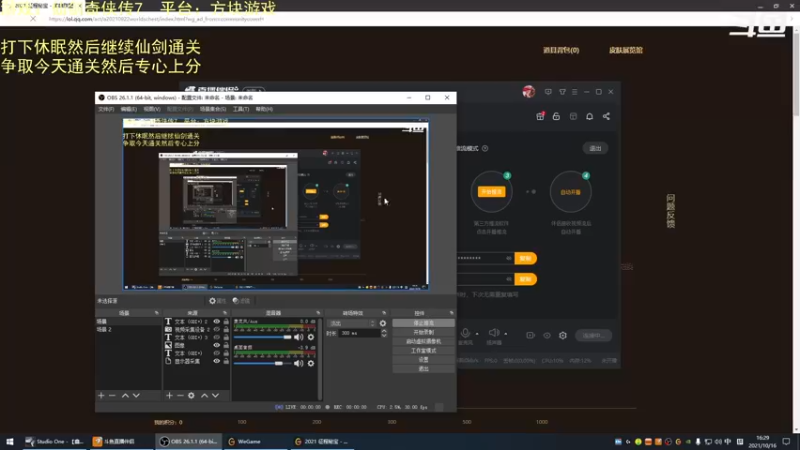Open source properties gear in sources toolbar

pos(191,395)
